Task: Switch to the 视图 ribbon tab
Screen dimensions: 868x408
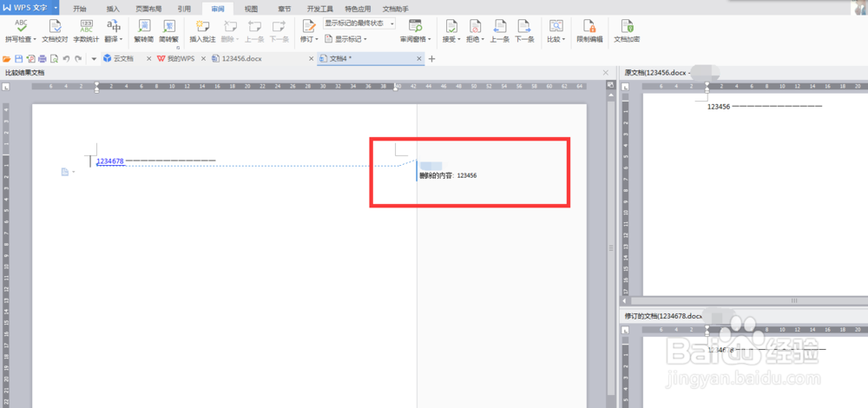Action: click(x=252, y=9)
